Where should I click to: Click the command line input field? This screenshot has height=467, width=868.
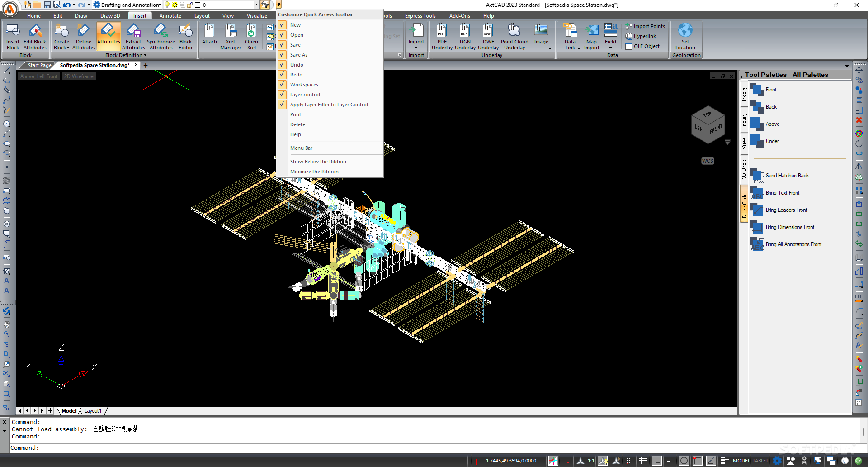434,448
